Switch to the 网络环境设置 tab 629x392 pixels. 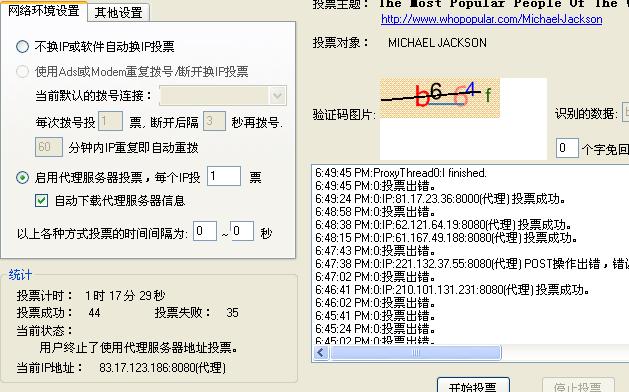(x=44, y=11)
